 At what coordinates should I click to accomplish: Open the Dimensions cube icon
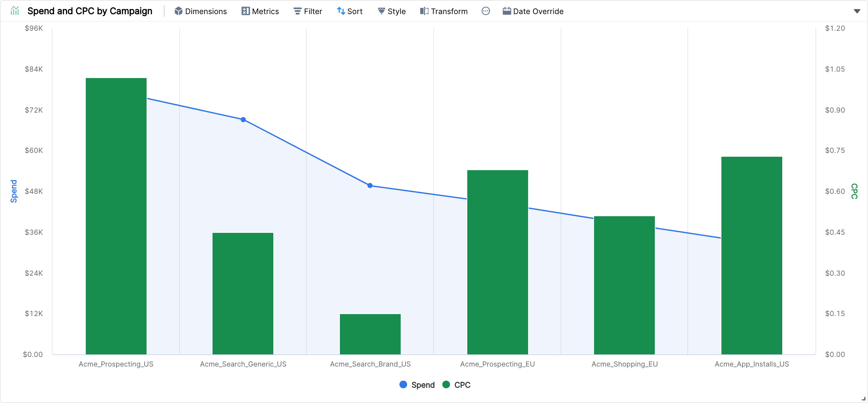178,11
